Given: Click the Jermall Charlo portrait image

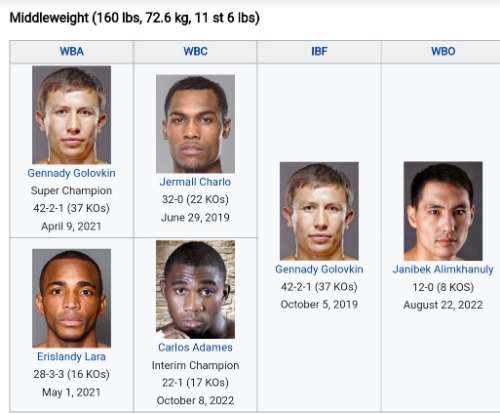Looking at the screenshot, I should tap(195, 124).
